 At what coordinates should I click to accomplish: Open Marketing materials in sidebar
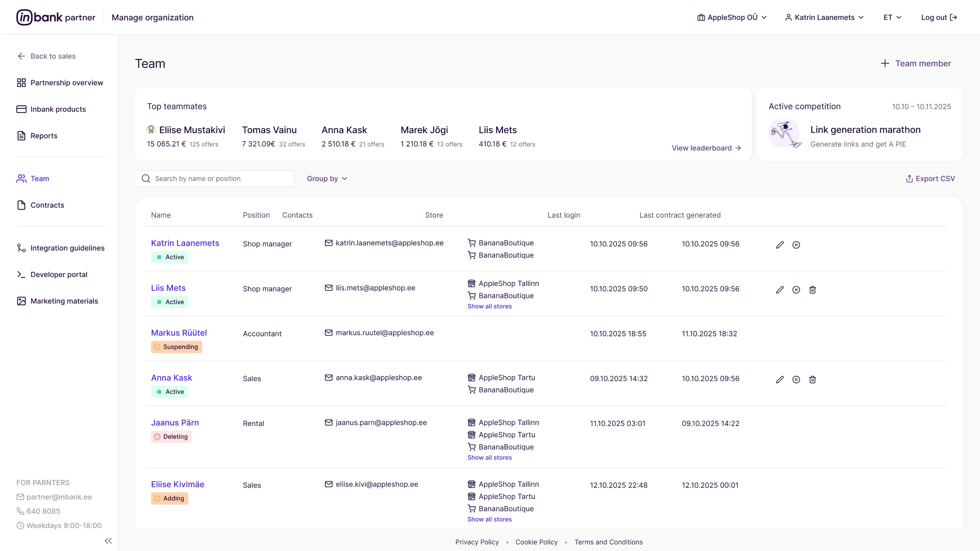(x=57, y=301)
